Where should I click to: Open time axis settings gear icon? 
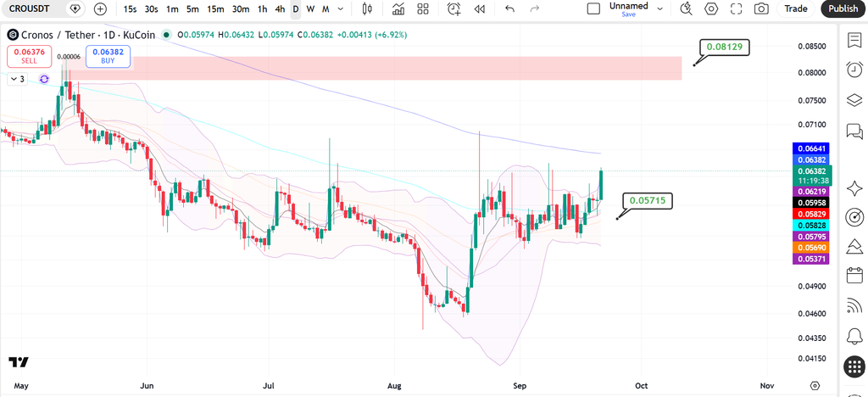(815, 385)
